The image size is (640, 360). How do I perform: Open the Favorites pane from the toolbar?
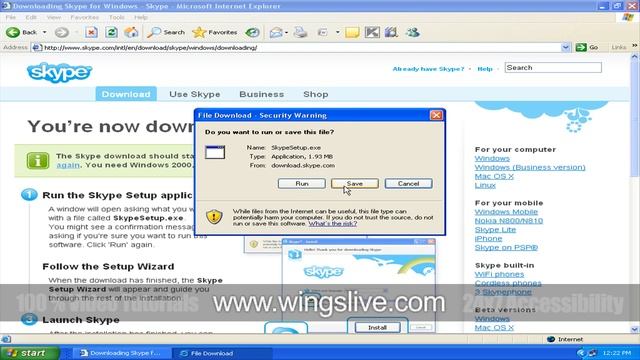point(215,32)
